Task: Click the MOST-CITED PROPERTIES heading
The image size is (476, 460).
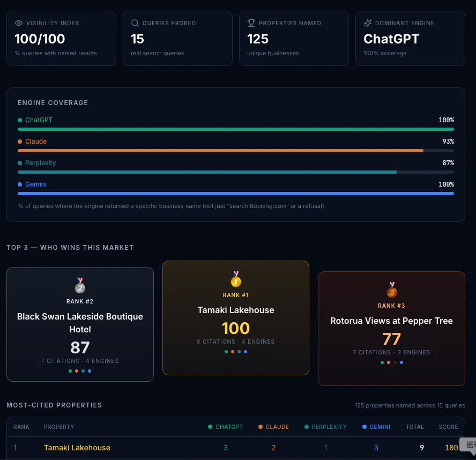Action: (x=54, y=405)
